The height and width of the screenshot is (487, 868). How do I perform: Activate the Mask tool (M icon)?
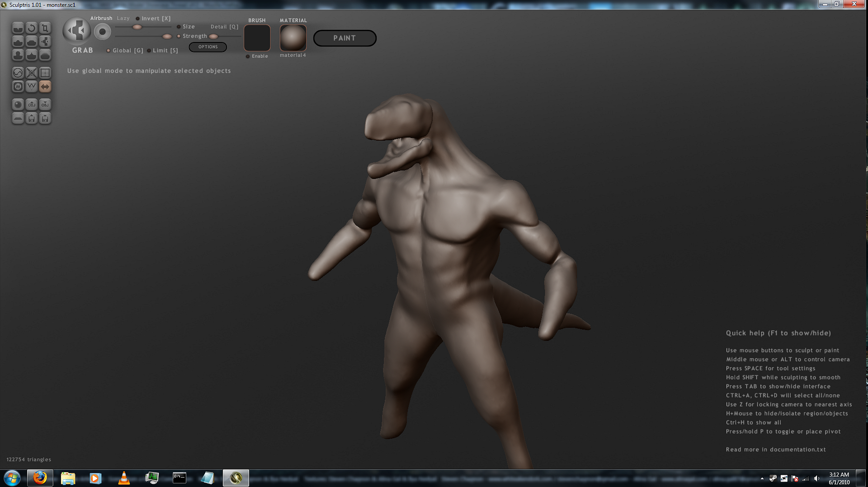tap(18, 86)
